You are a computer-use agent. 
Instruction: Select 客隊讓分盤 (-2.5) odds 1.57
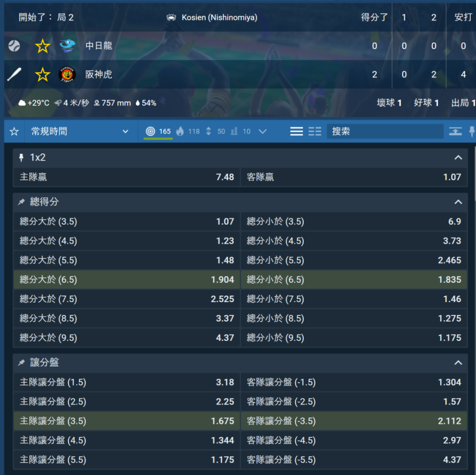[354, 402]
